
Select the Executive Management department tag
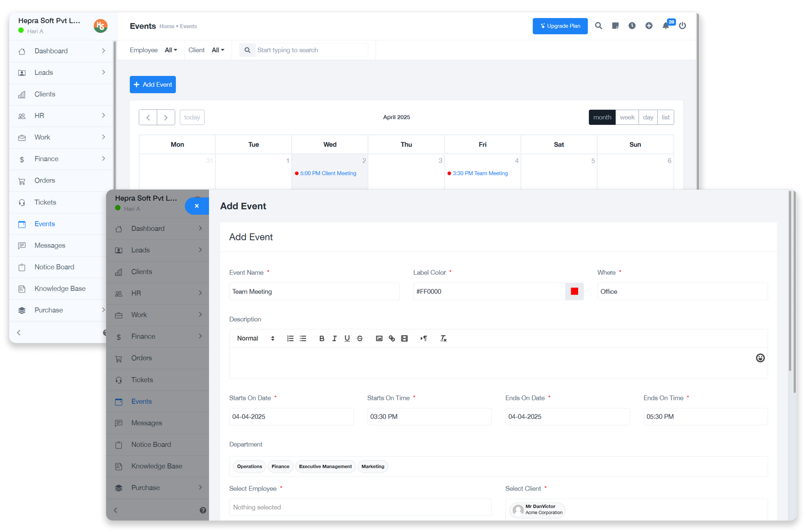[325, 467]
